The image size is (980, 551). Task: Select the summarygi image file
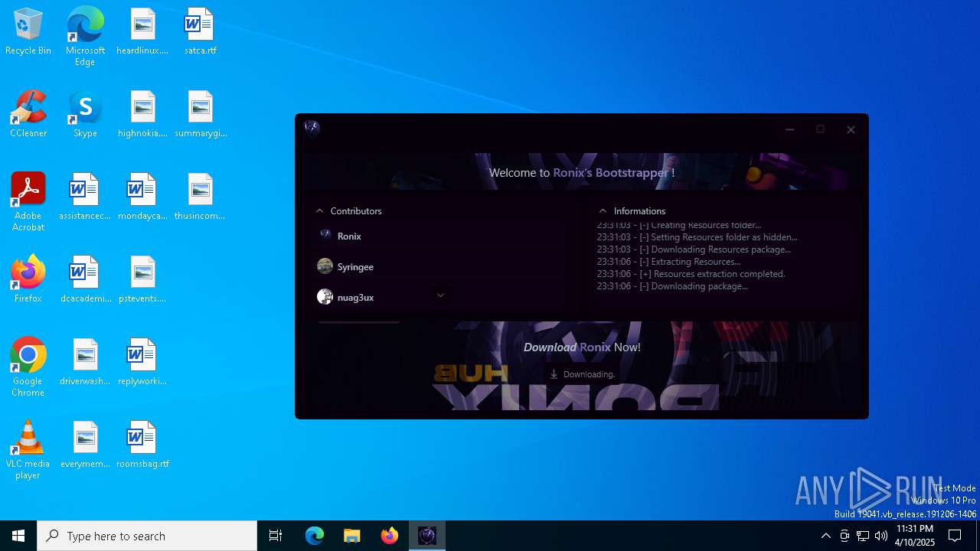200,115
